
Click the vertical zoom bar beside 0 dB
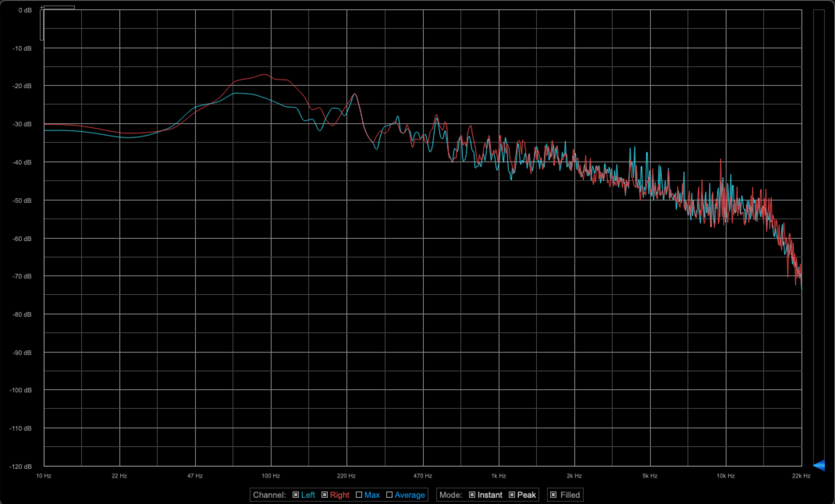42,25
